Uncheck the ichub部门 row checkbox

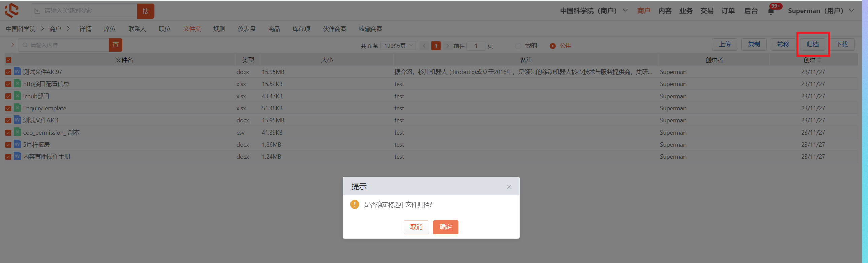[x=8, y=96]
